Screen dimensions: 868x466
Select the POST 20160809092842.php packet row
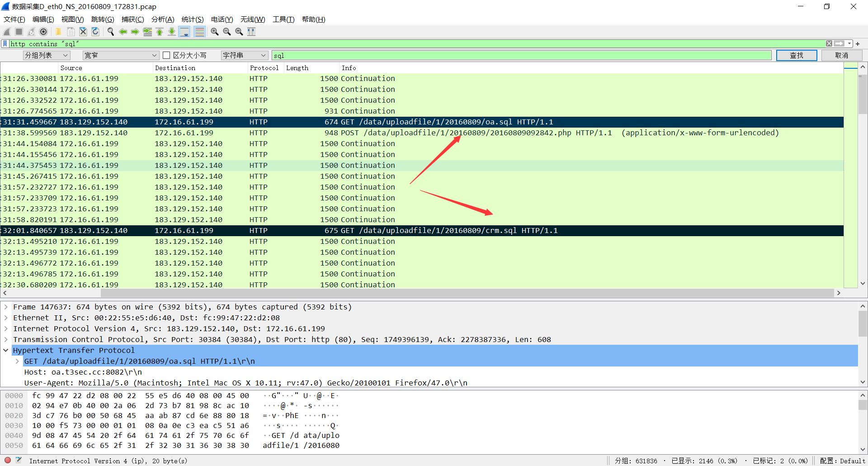point(422,133)
